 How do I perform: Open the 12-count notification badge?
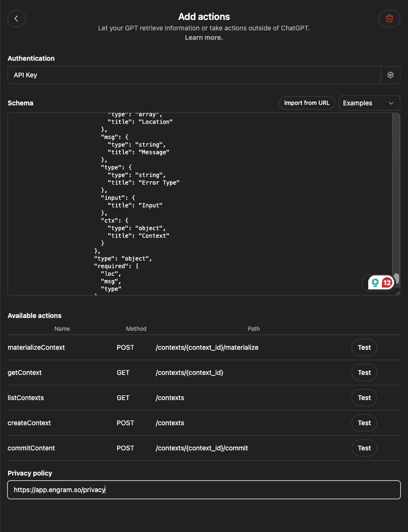coord(388,282)
